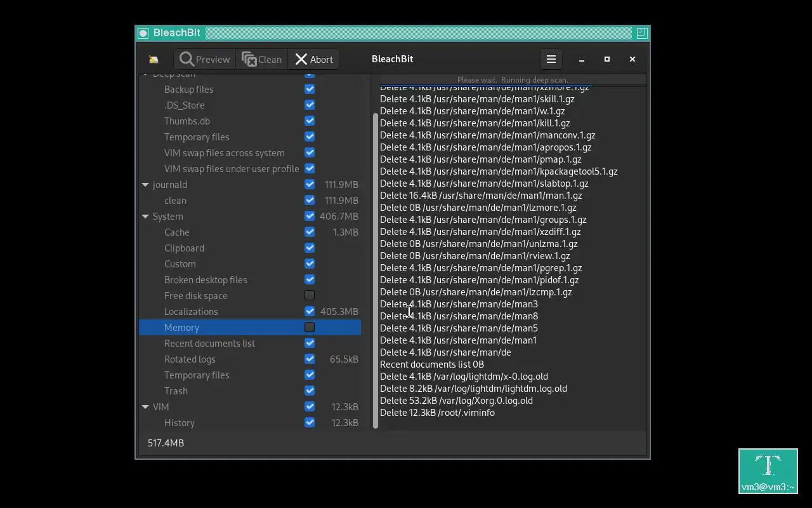Click the Clean button
The width and height of the screenshot is (812, 508).
(261, 59)
